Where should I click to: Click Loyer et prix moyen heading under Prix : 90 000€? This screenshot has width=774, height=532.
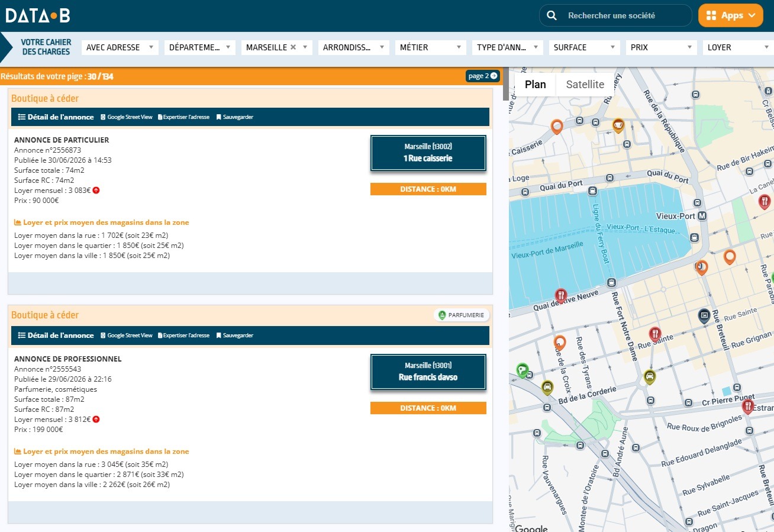[x=102, y=223]
